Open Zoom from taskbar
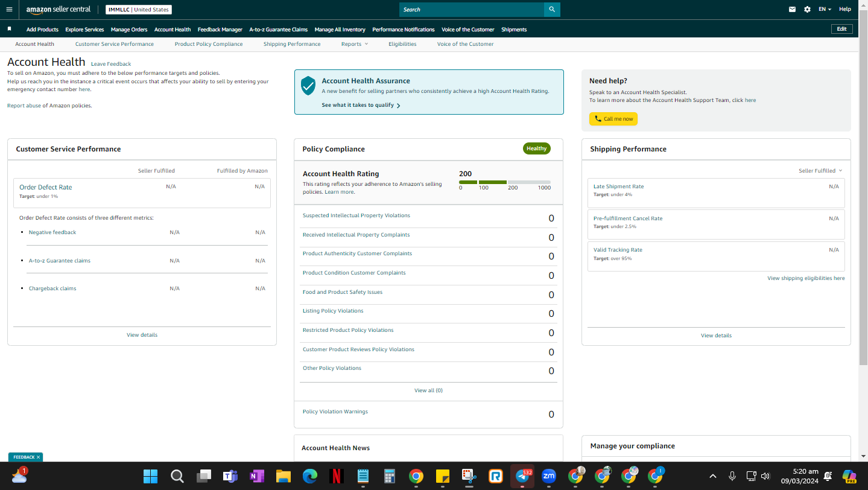The height and width of the screenshot is (490, 868). tap(548, 476)
